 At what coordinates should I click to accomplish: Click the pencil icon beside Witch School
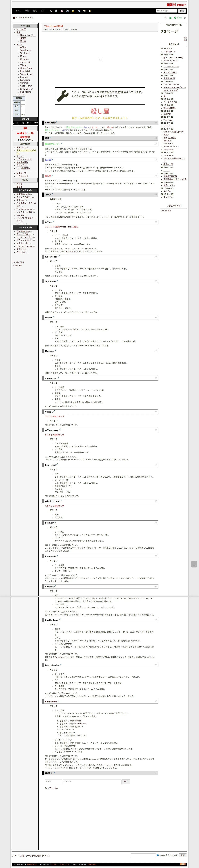tap(61, 501)
